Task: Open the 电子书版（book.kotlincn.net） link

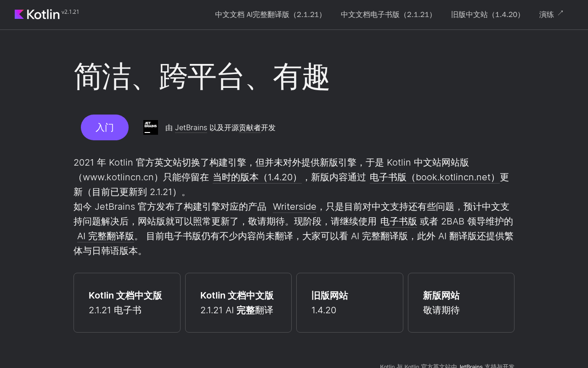Action: [435, 177]
